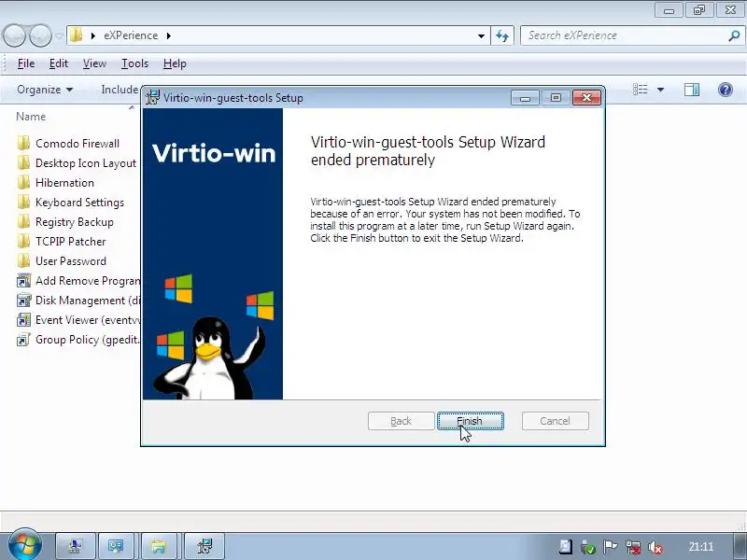This screenshot has height=560, width=747.
Task: Click the Explorer forward navigation arrow
Action: coord(40,35)
